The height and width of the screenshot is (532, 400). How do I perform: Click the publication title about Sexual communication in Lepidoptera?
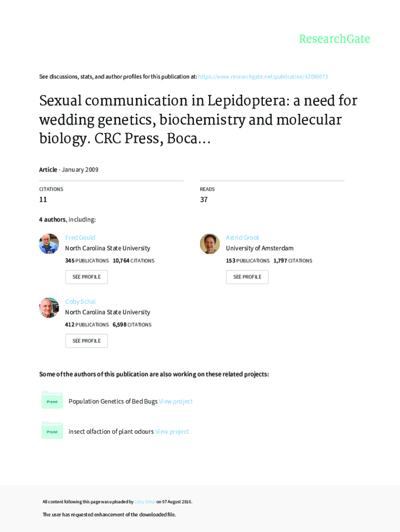coord(198,120)
